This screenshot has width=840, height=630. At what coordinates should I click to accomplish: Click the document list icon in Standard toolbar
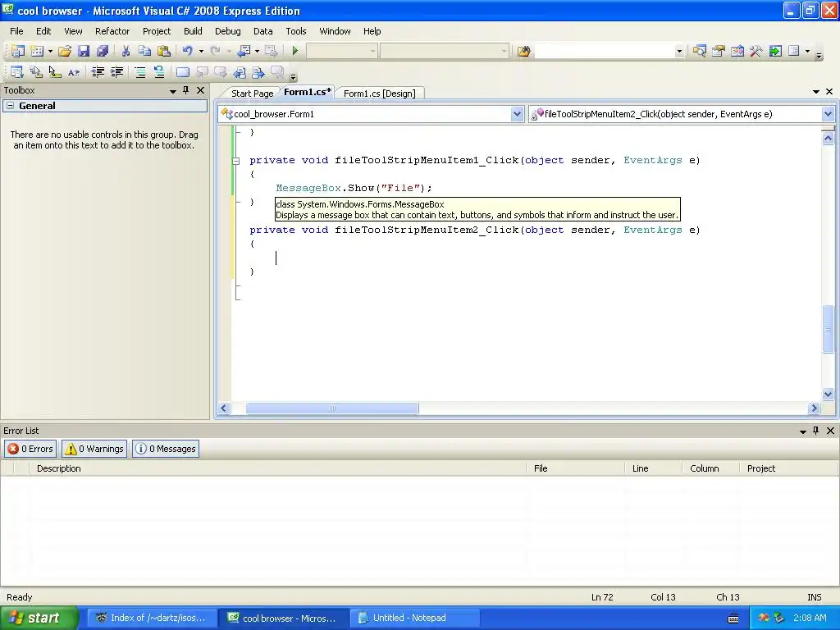[x=794, y=51]
